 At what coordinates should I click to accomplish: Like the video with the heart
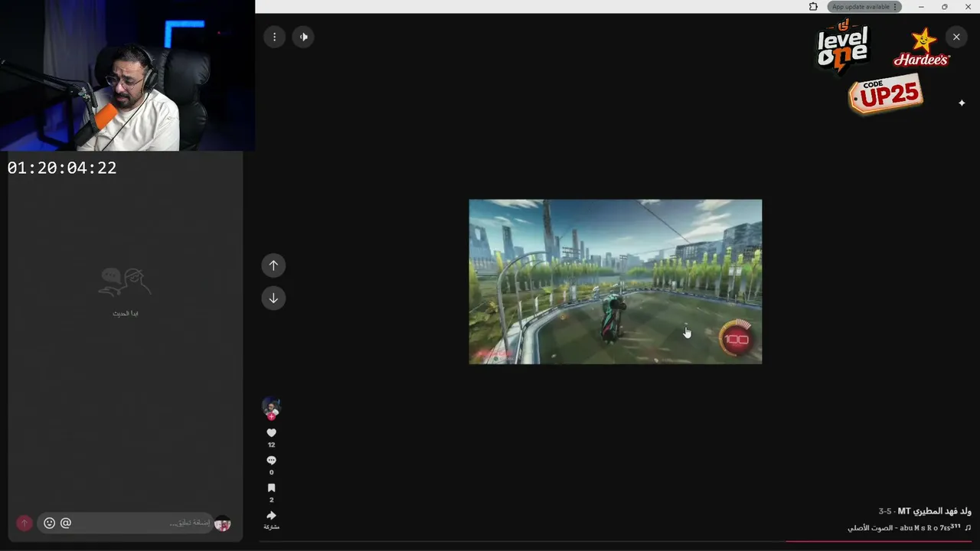pos(271,433)
